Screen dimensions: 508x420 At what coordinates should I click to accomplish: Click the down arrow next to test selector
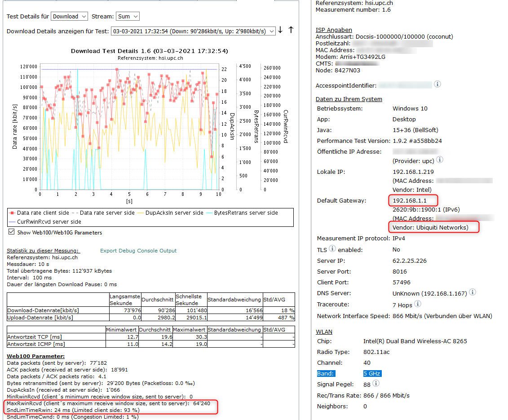coord(281,30)
